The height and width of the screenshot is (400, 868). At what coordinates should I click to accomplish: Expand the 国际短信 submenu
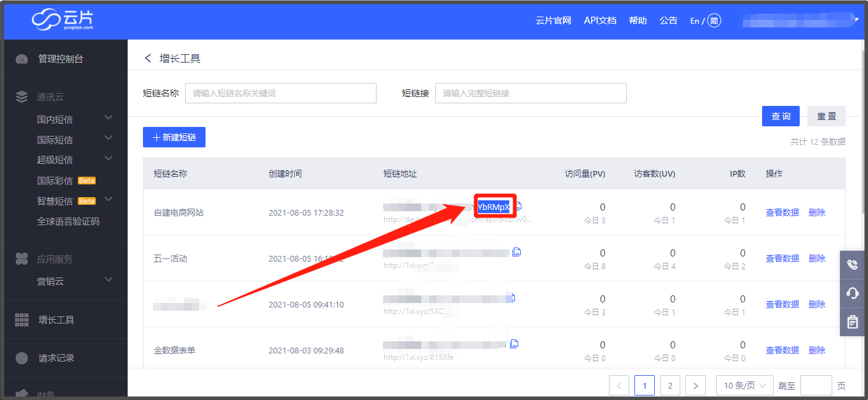pos(108,138)
